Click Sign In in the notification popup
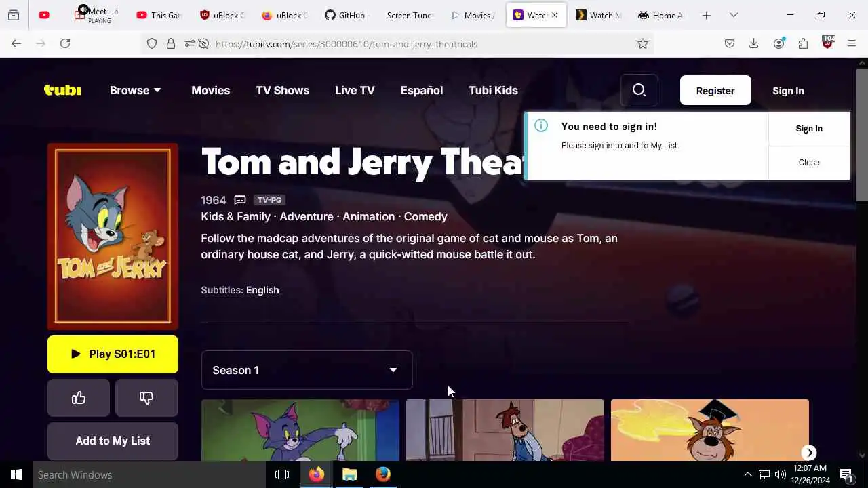 809,128
